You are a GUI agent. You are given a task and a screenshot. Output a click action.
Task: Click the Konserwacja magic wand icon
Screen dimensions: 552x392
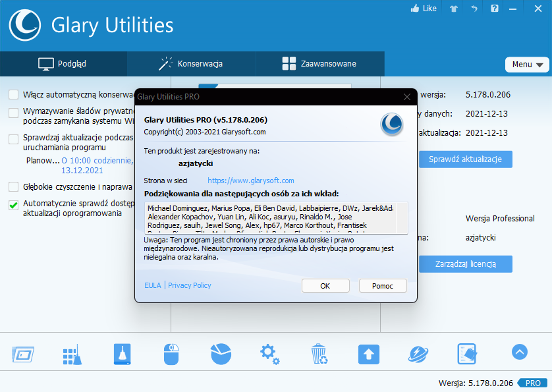click(x=165, y=64)
